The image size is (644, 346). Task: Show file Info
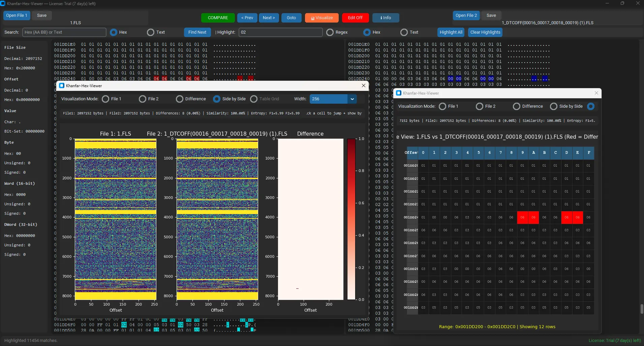click(386, 18)
